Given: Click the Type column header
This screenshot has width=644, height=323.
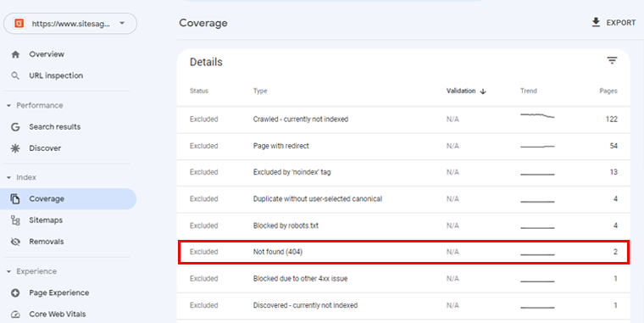Looking at the screenshot, I should tap(260, 91).
